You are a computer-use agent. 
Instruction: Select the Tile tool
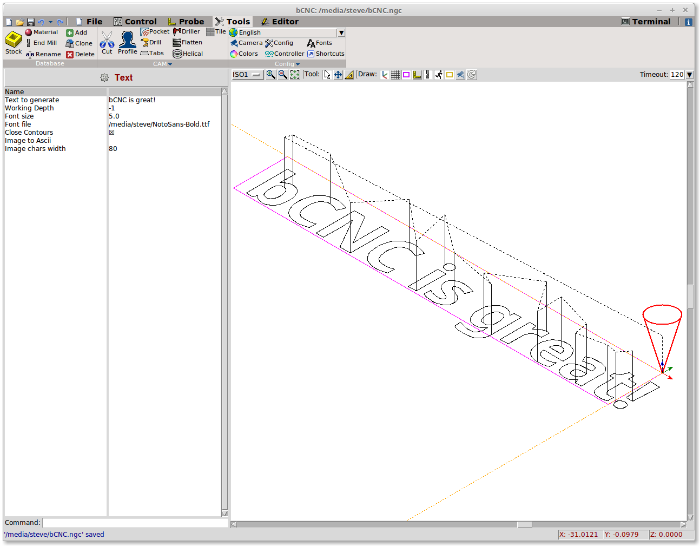pyautogui.click(x=216, y=32)
